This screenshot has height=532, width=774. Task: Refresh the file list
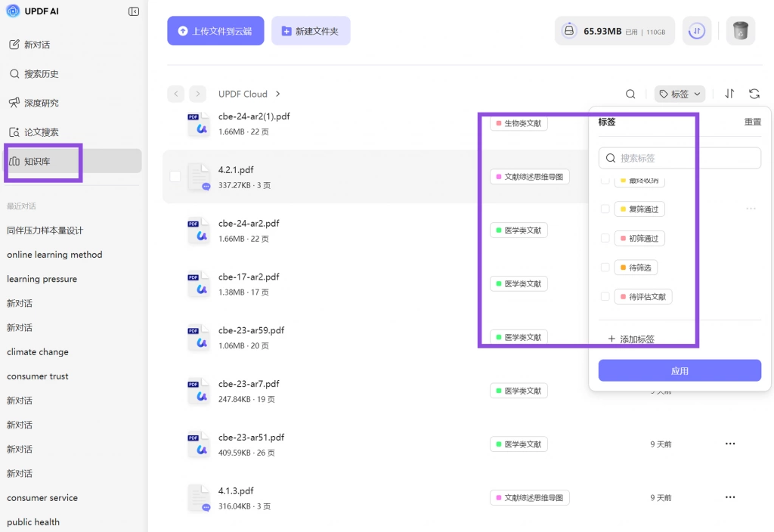point(754,94)
